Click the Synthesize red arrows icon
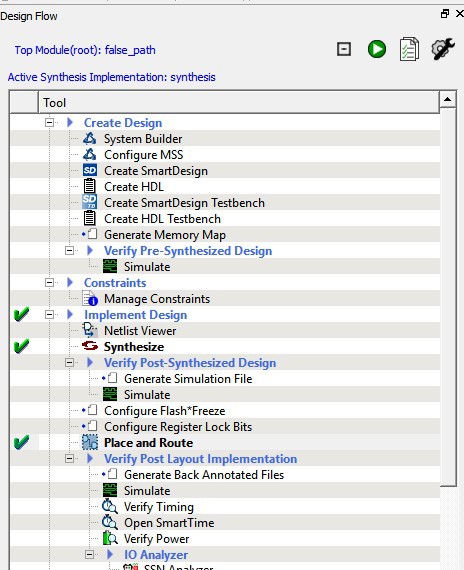This screenshot has height=570, width=464. click(x=89, y=346)
